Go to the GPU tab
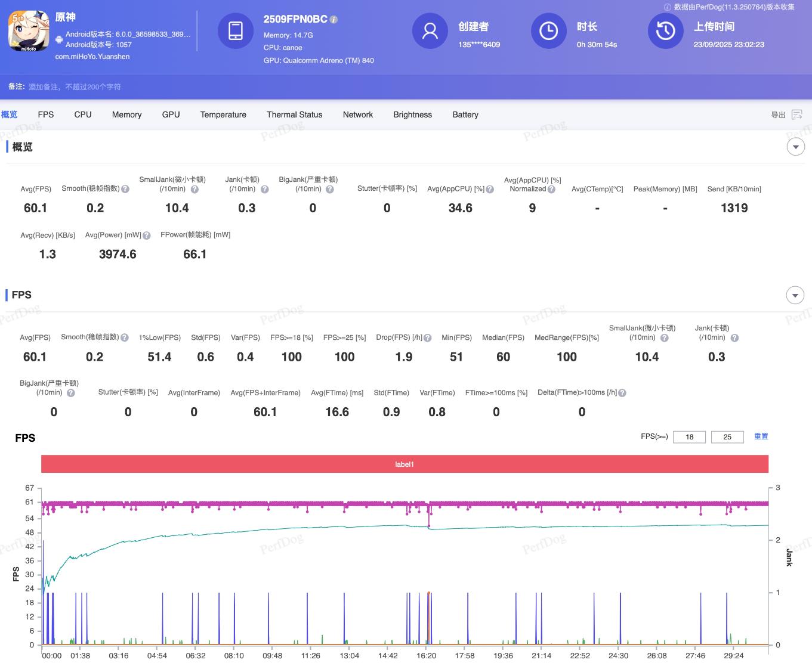 (171, 114)
